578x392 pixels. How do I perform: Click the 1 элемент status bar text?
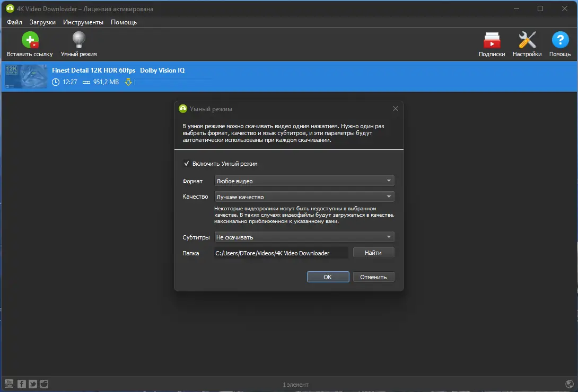(296, 384)
